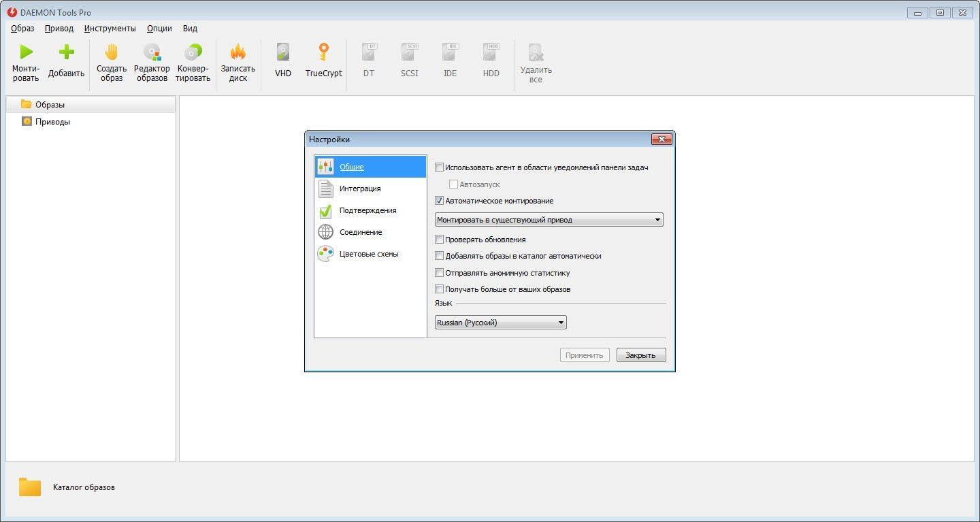
Task: Click the green Монтировать play icon
Action: click(x=26, y=52)
